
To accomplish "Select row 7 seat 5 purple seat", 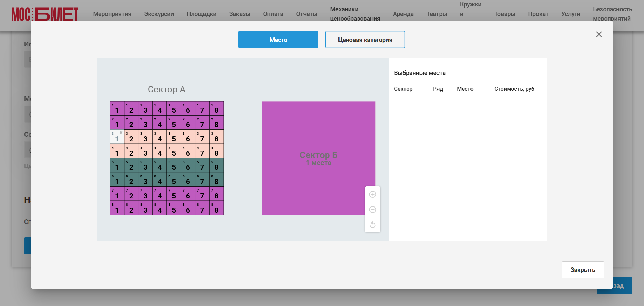I will 174,194.
